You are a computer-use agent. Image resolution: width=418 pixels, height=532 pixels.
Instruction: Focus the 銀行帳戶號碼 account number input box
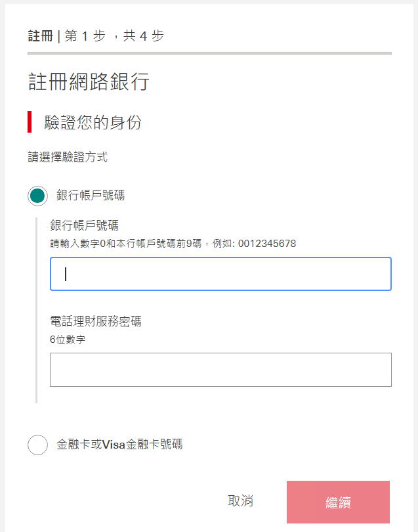pos(220,274)
